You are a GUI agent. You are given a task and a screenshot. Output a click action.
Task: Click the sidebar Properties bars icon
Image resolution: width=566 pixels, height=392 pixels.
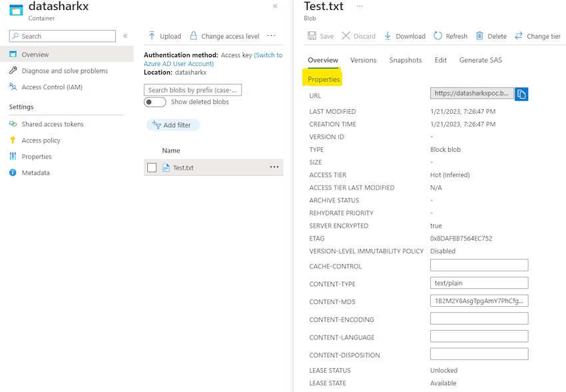click(x=13, y=156)
